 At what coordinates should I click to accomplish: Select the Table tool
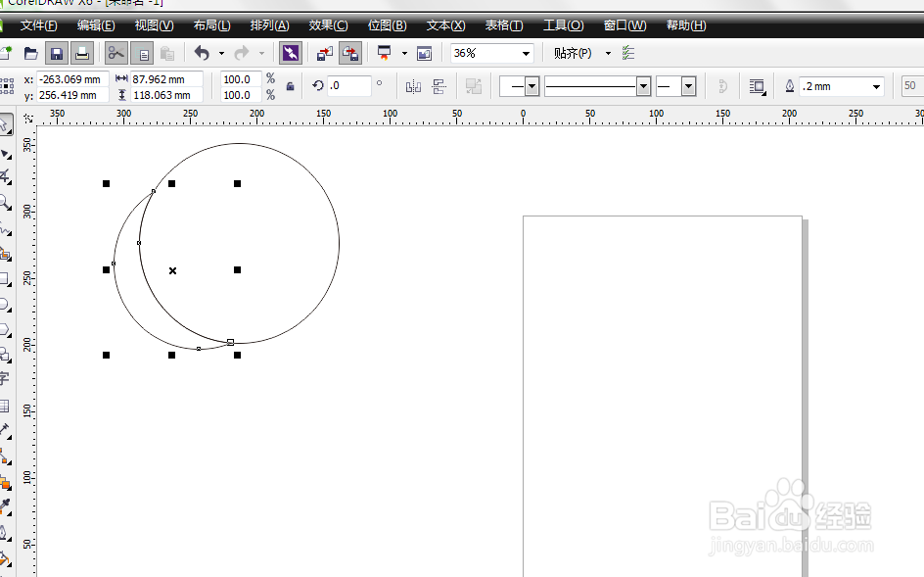pos(5,406)
